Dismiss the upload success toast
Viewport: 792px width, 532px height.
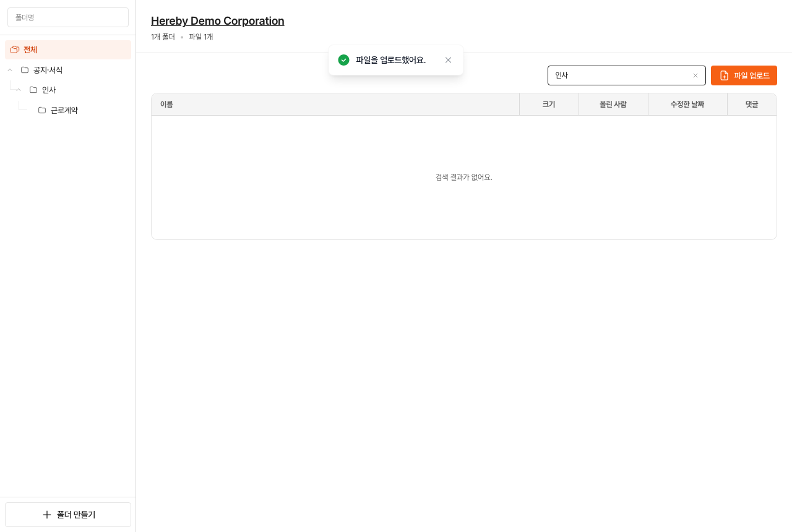click(x=448, y=60)
